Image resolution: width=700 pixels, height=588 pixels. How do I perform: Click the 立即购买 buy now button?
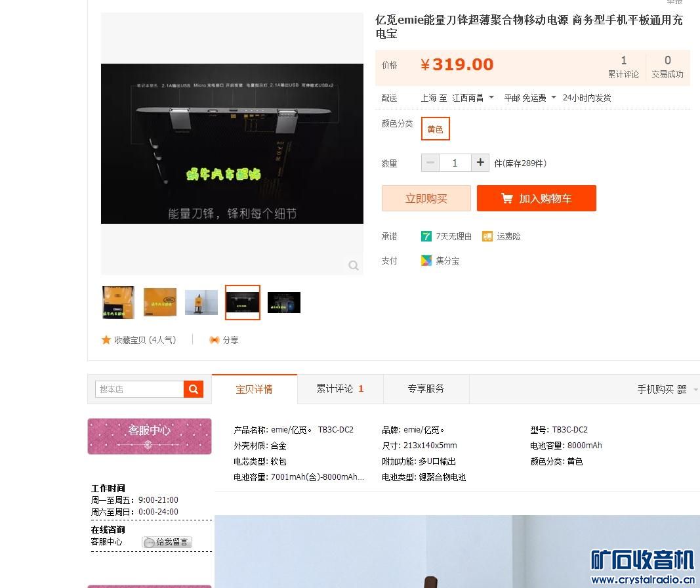tap(426, 198)
